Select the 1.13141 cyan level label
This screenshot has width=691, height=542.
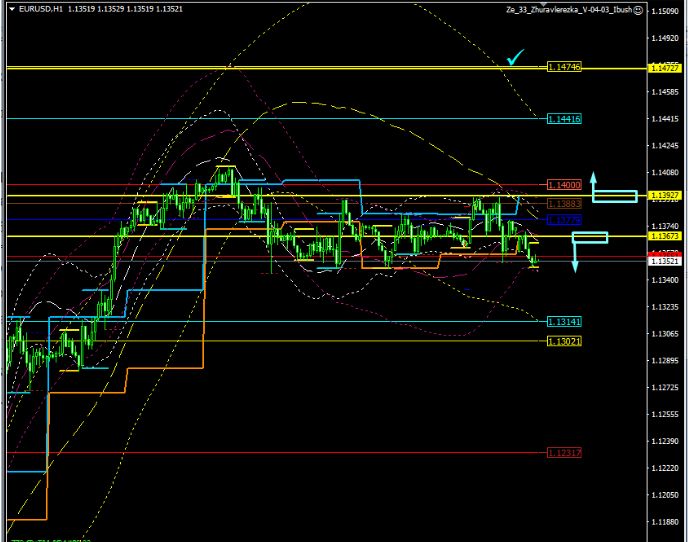[x=564, y=321]
